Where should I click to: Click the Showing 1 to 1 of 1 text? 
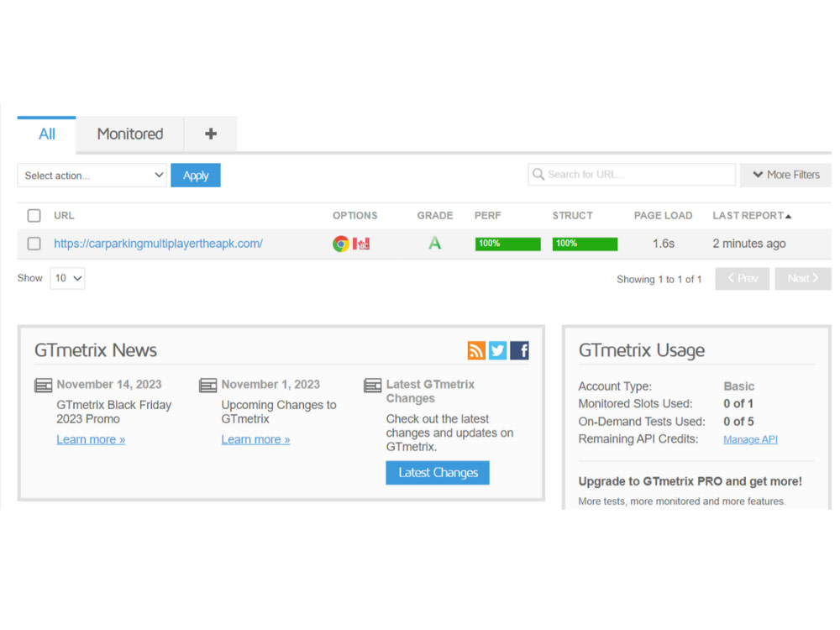pyautogui.click(x=659, y=280)
